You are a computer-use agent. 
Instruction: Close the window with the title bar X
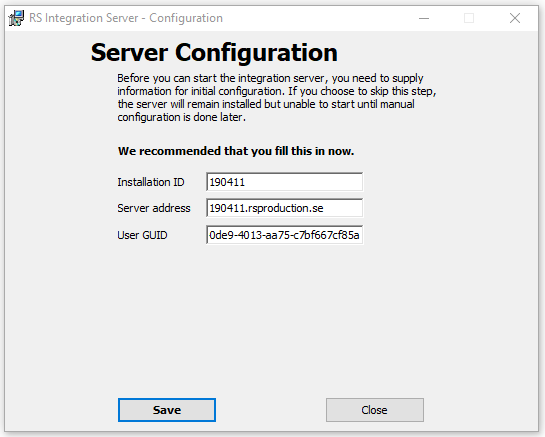pyautogui.click(x=515, y=18)
